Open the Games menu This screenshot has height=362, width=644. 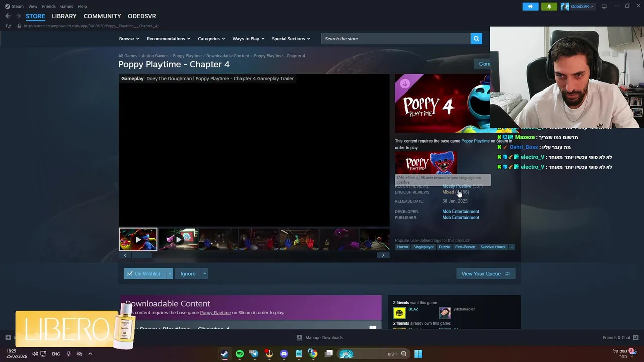pos(66,6)
